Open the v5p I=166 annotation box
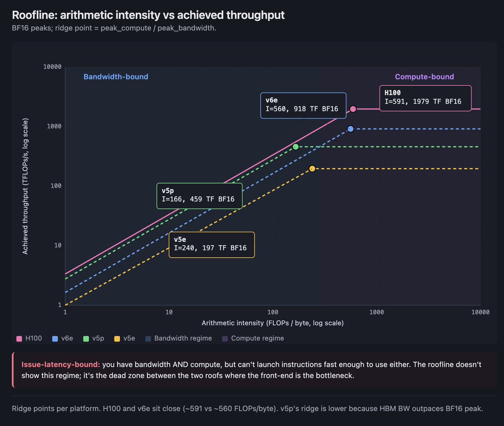The width and height of the screenshot is (504, 426). (199, 196)
